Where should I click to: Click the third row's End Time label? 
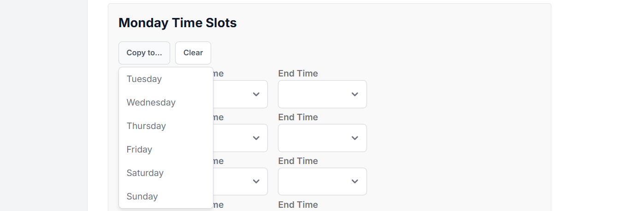(x=298, y=161)
